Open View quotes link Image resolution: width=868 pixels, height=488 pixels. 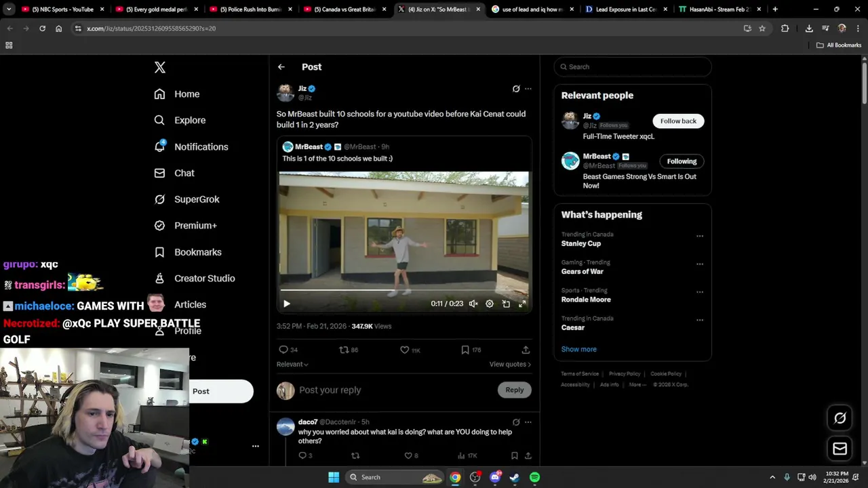510,364
